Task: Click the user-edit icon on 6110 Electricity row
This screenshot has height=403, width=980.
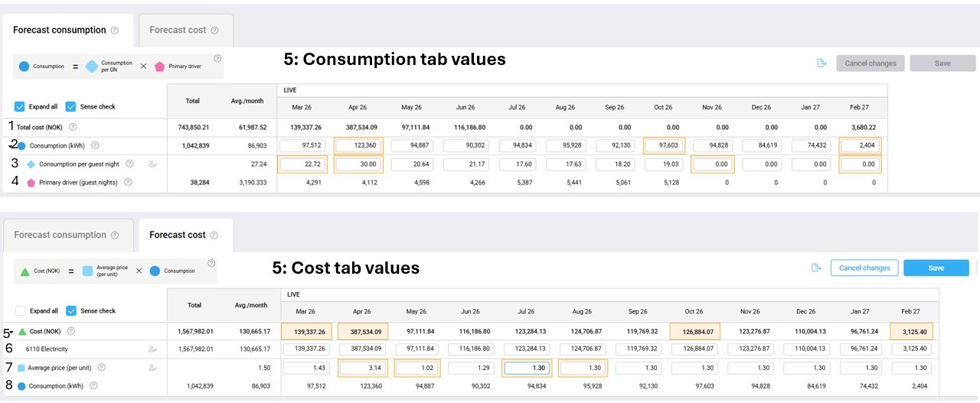Action: [x=152, y=349]
